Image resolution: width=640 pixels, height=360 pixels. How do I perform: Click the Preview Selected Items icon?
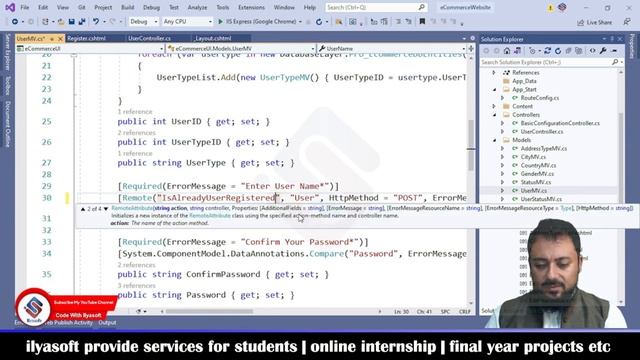coord(614,51)
